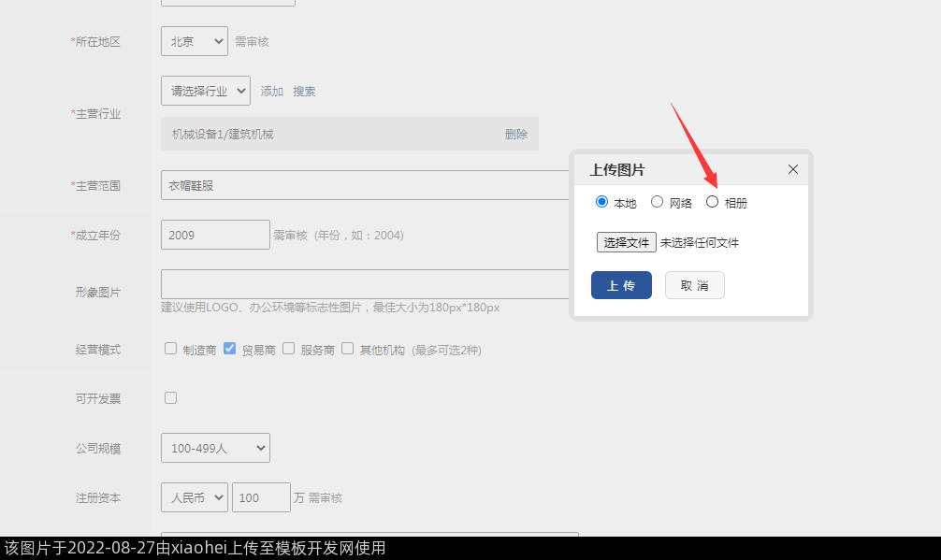Screen dimensions: 941x560
Task: Open the 人民币 currency dropdown
Action: [194, 497]
